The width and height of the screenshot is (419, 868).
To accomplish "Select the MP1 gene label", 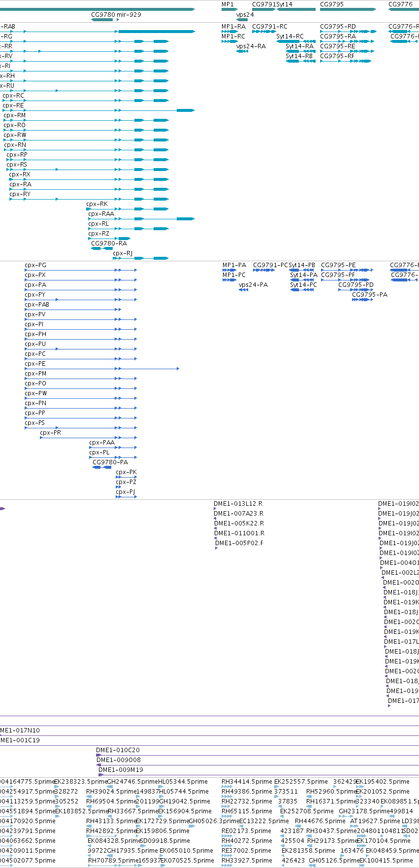I will (227, 4).
